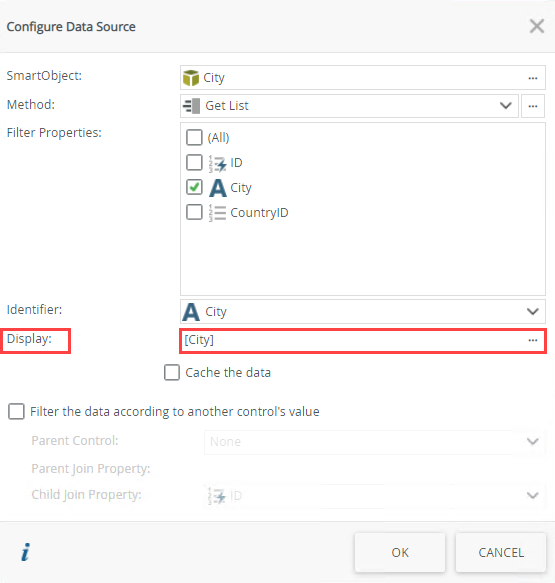Open the SmartObject ellipsis browse button
The image size is (555, 583).
pyautogui.click(x=533, y=78)
